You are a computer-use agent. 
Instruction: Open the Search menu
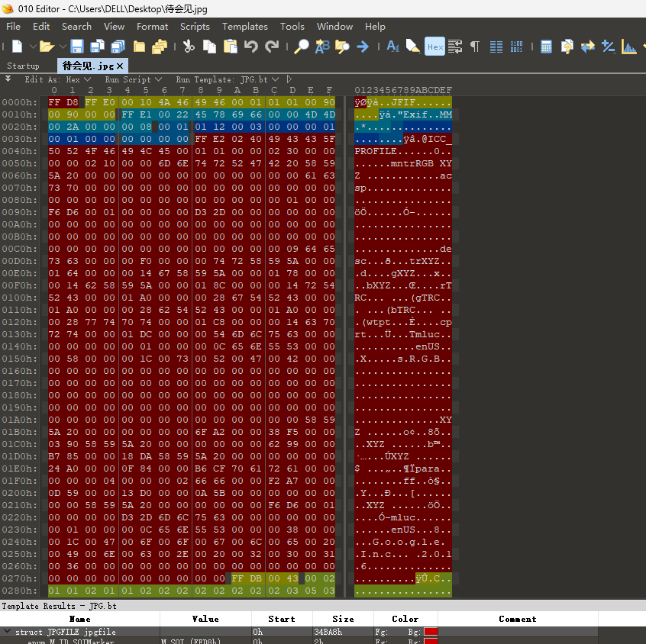click(76, 27)
